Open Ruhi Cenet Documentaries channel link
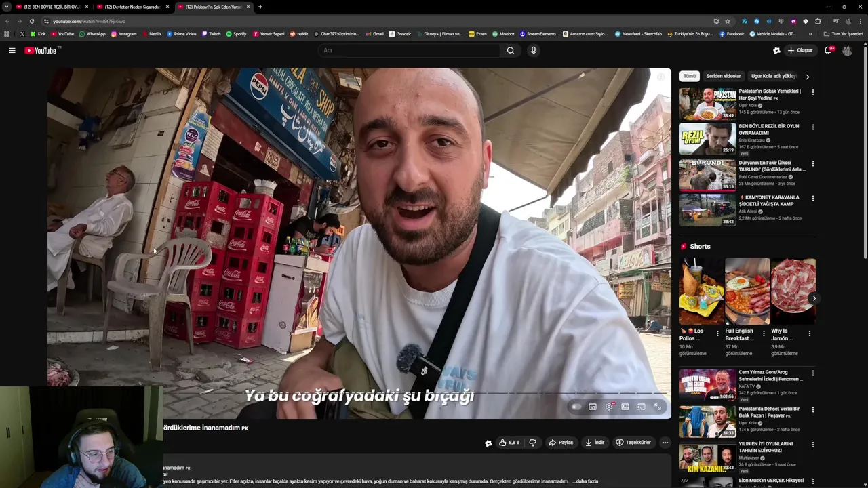 pos(763,177)
